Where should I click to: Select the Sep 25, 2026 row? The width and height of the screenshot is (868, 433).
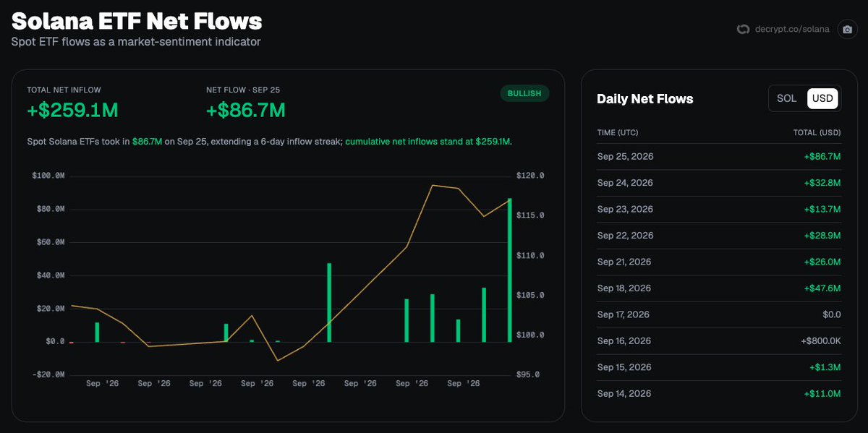click(x=719, y=156)
